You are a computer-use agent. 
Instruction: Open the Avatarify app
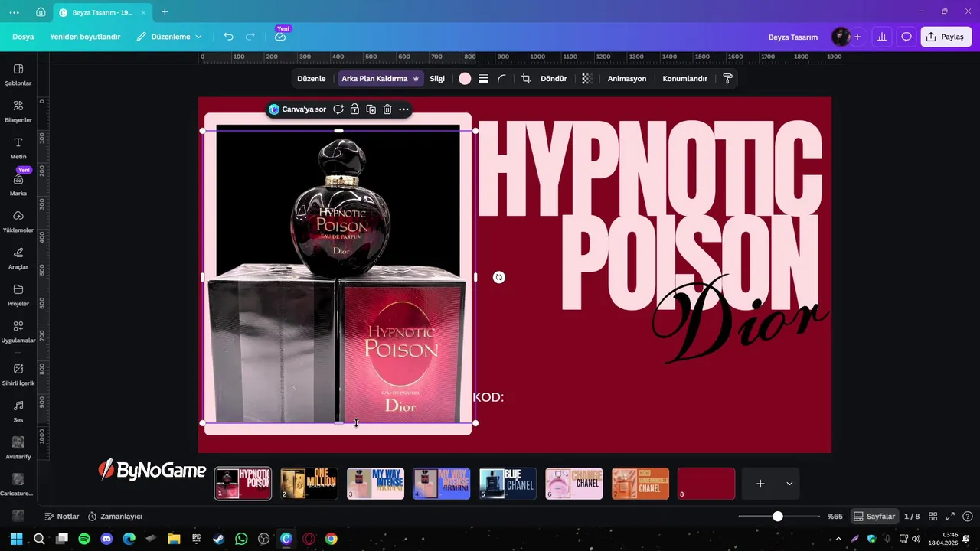coord(18,448)
